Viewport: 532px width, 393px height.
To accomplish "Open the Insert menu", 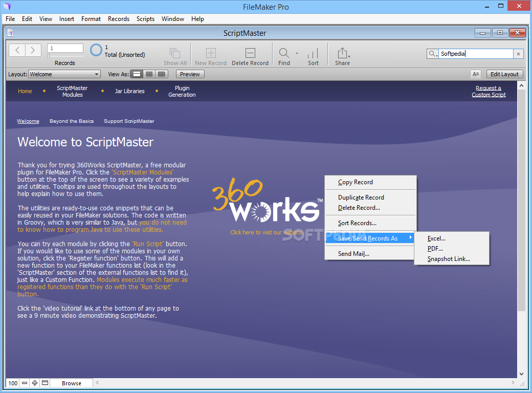I will (66, 19).
